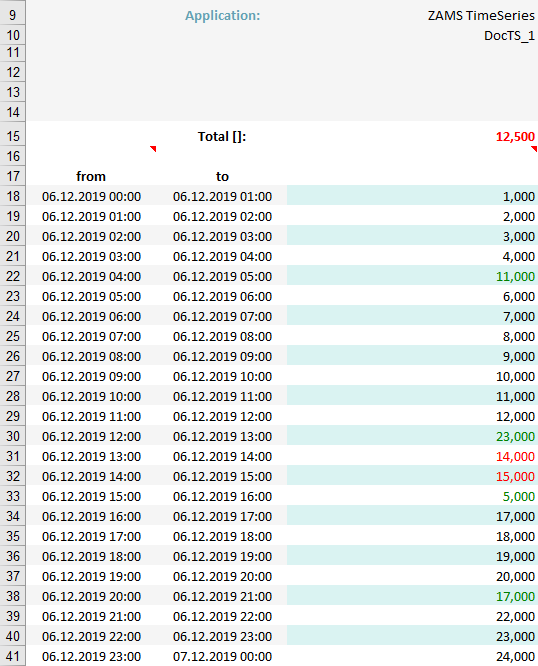Select the red 14,000 value cell
This screenshot has height=666, width=538.
tap(515, 457)
